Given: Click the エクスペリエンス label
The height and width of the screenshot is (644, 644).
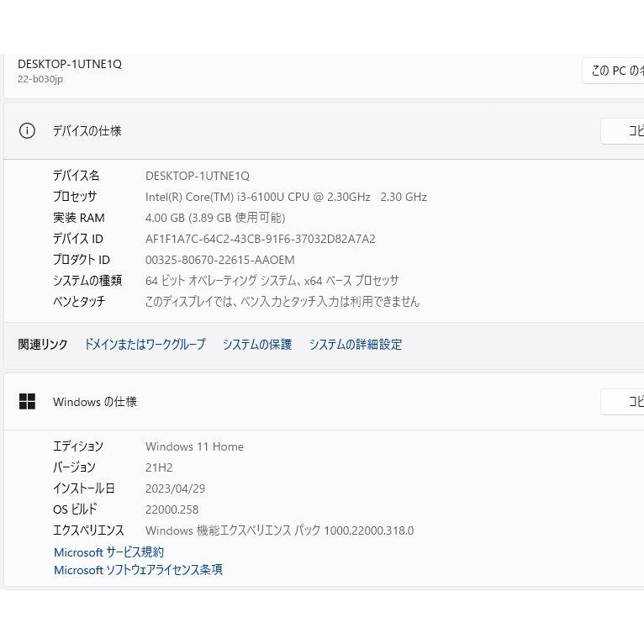Looking at the screenshot, I should point(88,531).
